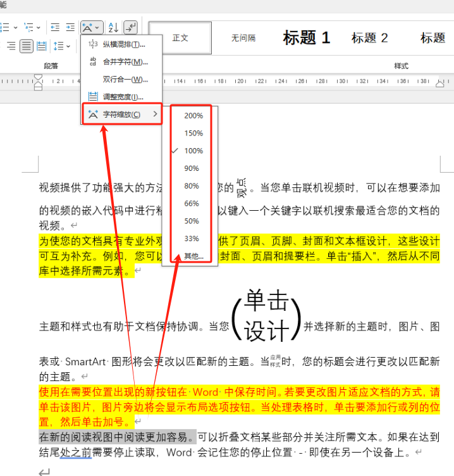Set character scaling to 200%

tap(193, 116)
